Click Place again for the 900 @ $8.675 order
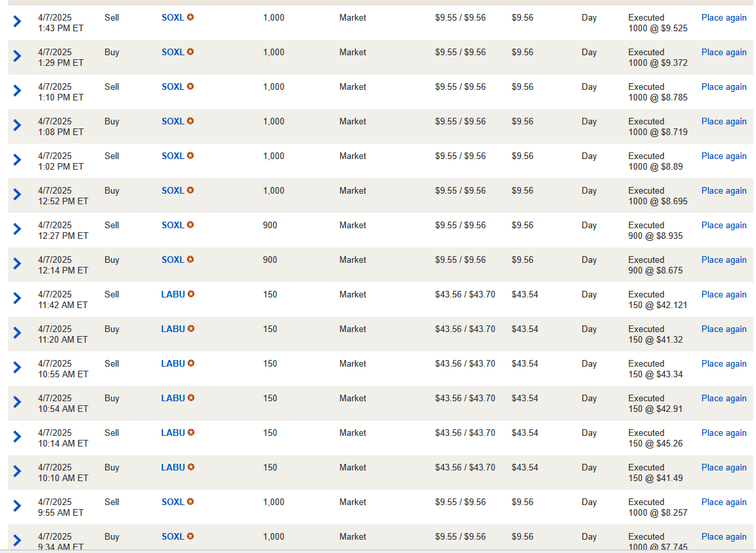The height and width of the screenshot is (553, 756). [723, 260]
